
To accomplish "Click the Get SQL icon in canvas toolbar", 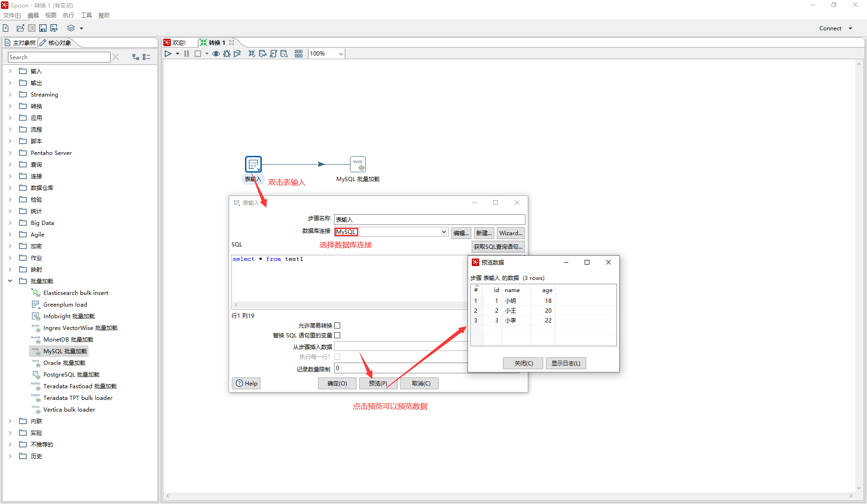I will point(273,54).
